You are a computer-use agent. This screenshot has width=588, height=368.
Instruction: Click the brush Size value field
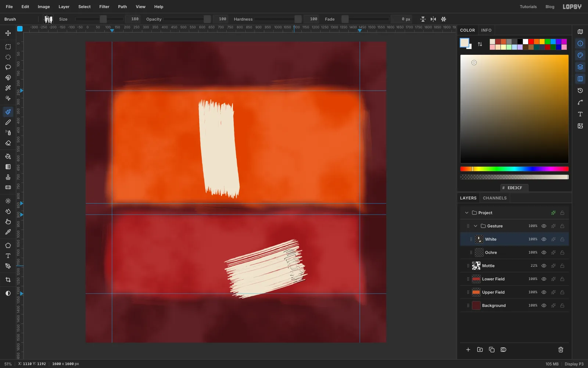click(x=133, y=19)
